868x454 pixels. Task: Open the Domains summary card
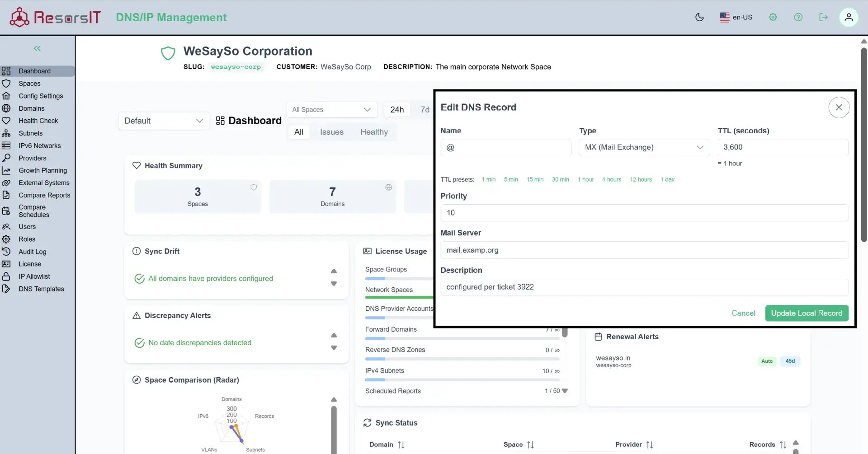point(332,197)
